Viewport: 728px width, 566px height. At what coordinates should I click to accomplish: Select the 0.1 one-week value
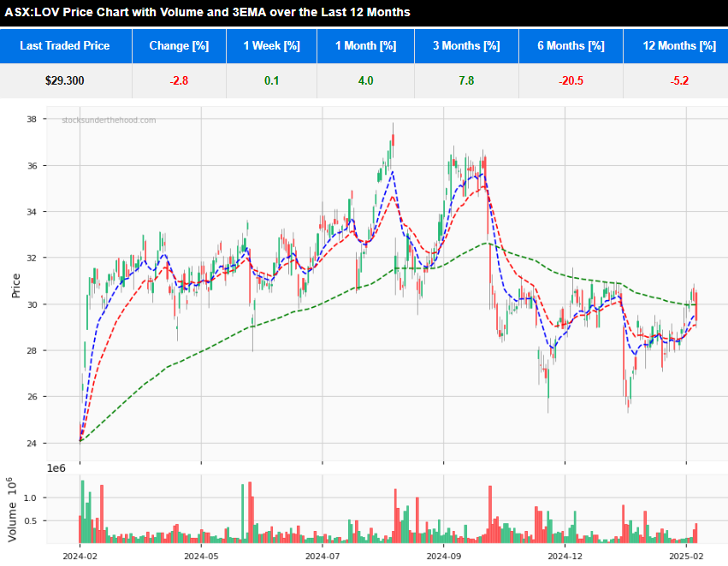tap(271, 80)
